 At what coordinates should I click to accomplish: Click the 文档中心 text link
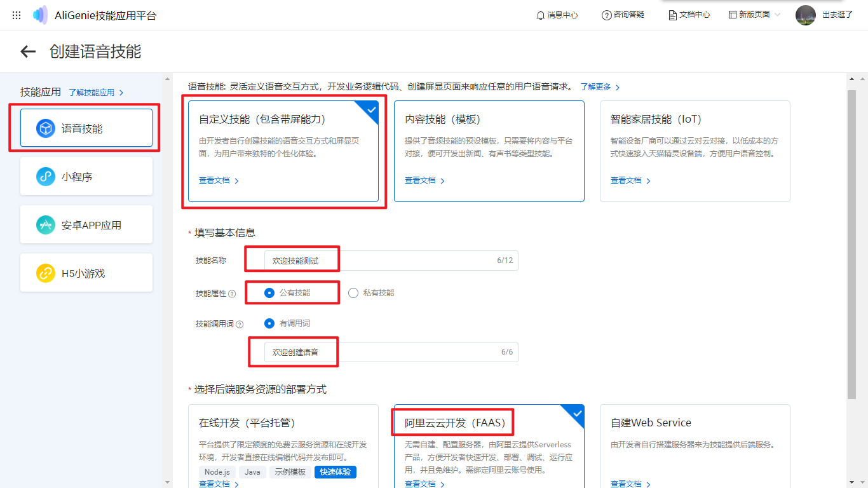tap(695, 15)
